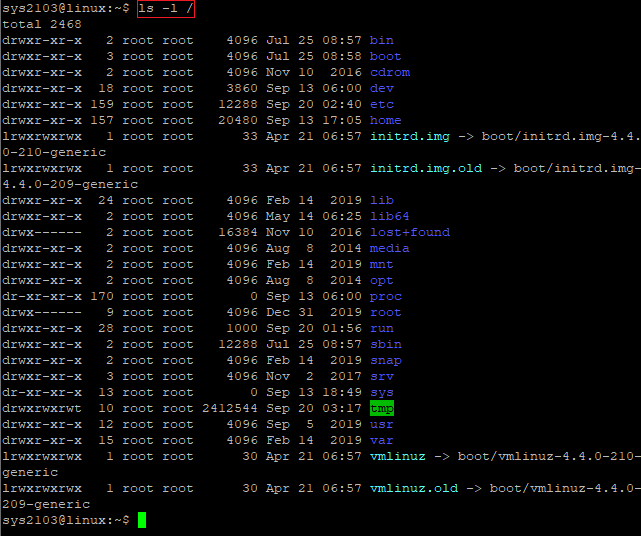Select the "mnt" directory name

pyautogui.click(x=381, y=264)
